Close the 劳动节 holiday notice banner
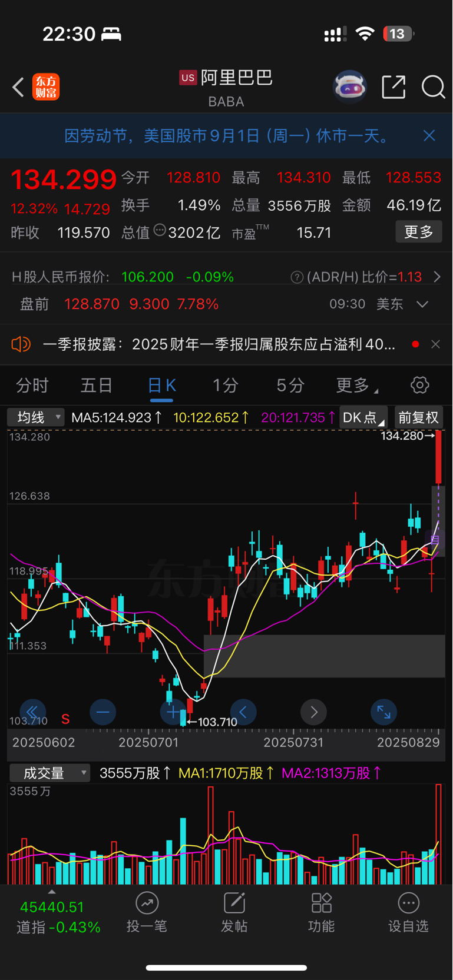The width and height of the screenshot is (453, 980). click(x=429, y=136)
